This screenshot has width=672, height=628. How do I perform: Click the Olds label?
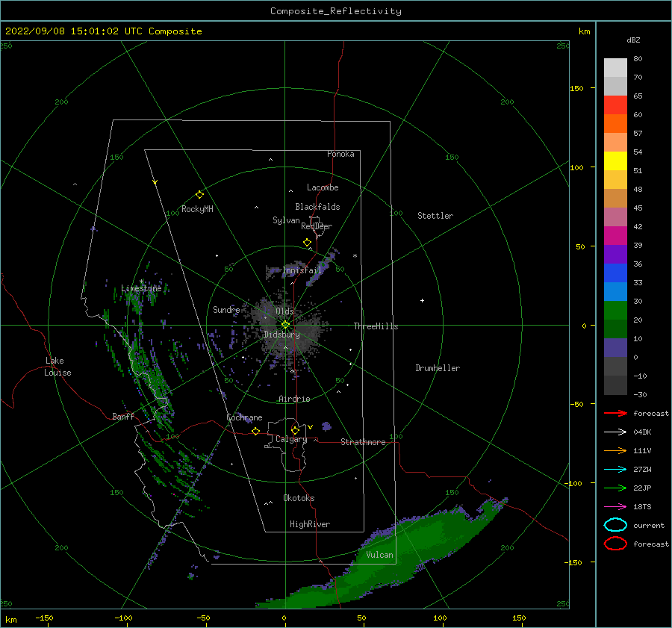click(284, 311)
